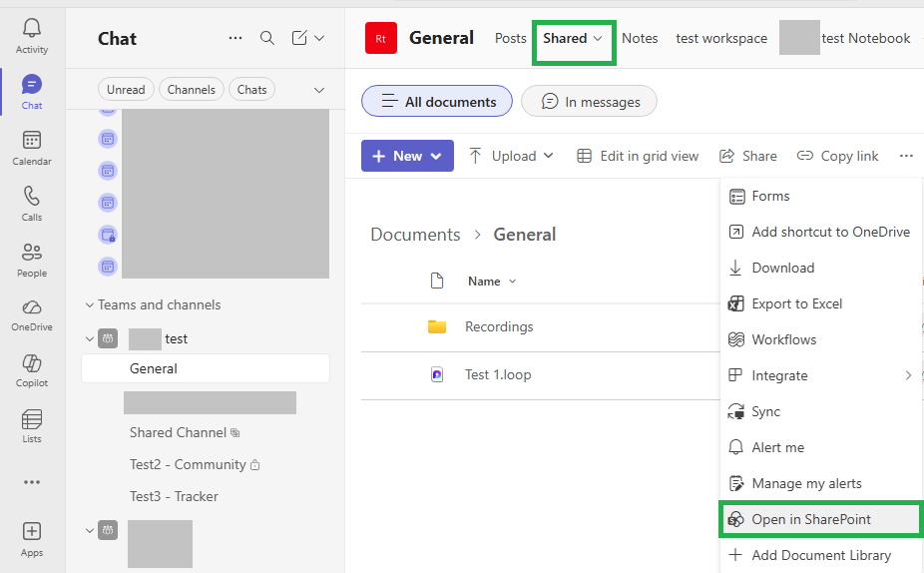
Task: Click Edit in grid view
Action: point(637,156)
